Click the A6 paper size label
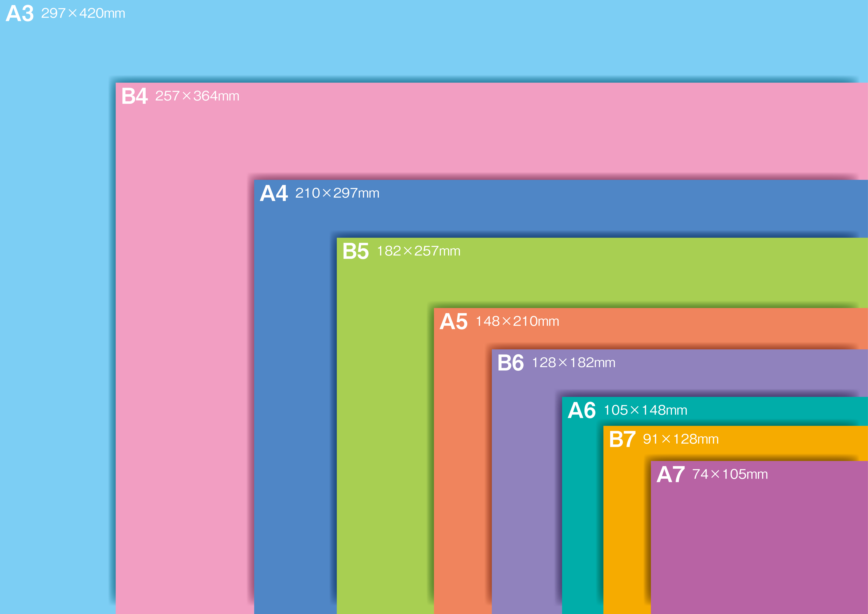This screenshot has width=868, height=614. pos(582,411)
